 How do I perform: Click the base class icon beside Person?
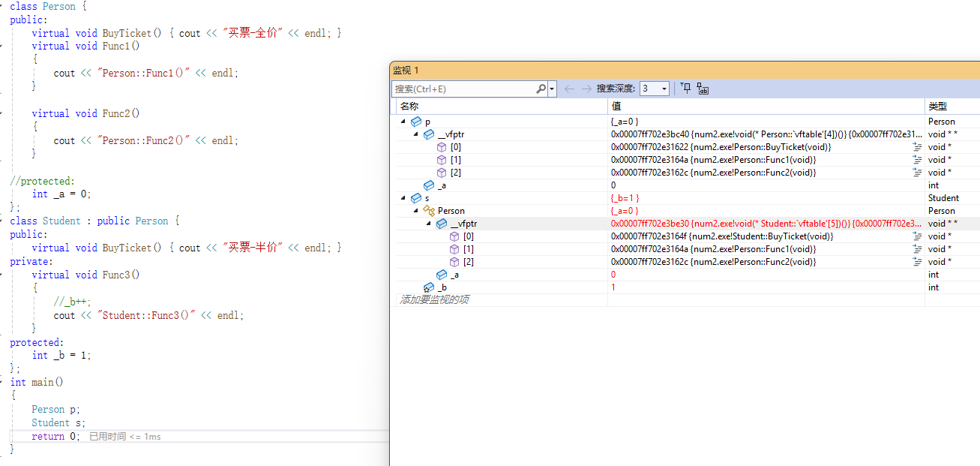pyautogui.click(x=429, y=211)
